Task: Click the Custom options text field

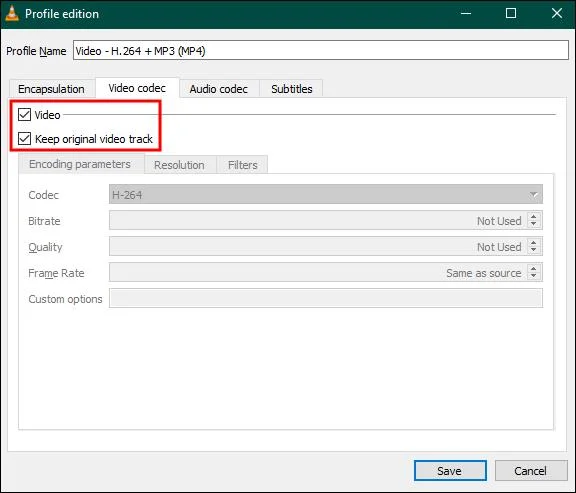Action: click(325, 298)
